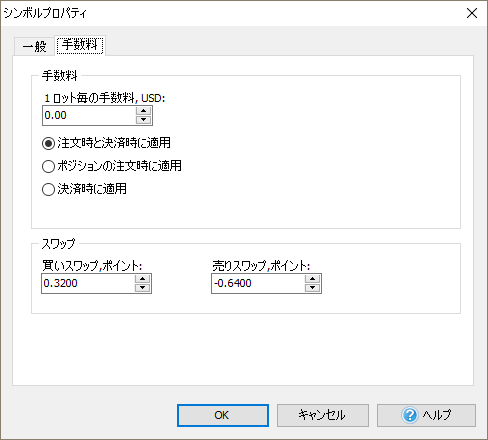Click the question mark help icon
This screenshot has height=440, width=488.
[410, 415]
